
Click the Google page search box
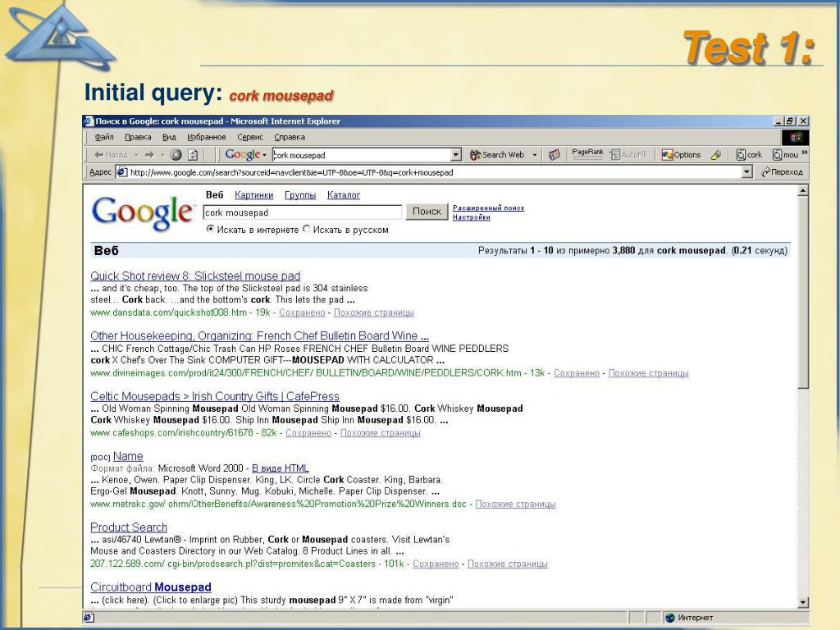coord(302,212)
